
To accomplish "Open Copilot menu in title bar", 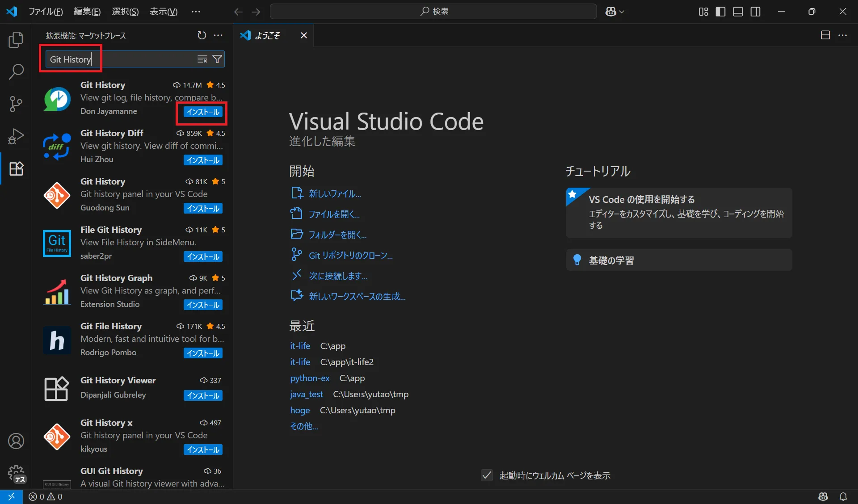I will coord(615,12).
